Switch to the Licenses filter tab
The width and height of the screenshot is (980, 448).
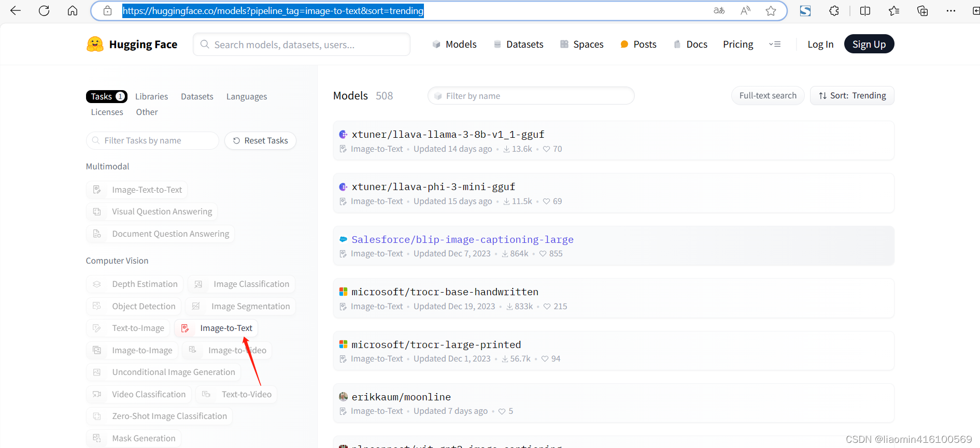(x=107, y=112)
